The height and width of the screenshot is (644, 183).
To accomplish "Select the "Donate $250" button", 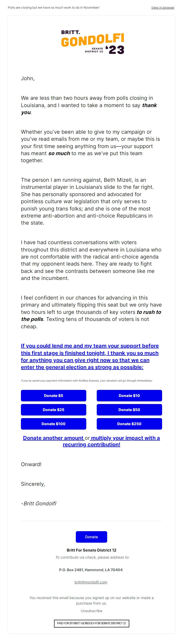I will (130, 424).
